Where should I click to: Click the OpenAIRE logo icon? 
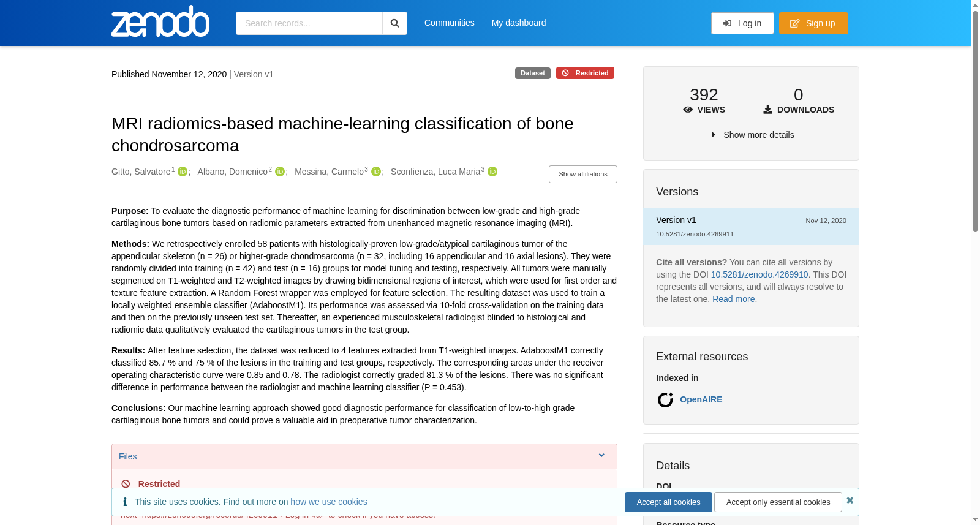pos(665,399)
